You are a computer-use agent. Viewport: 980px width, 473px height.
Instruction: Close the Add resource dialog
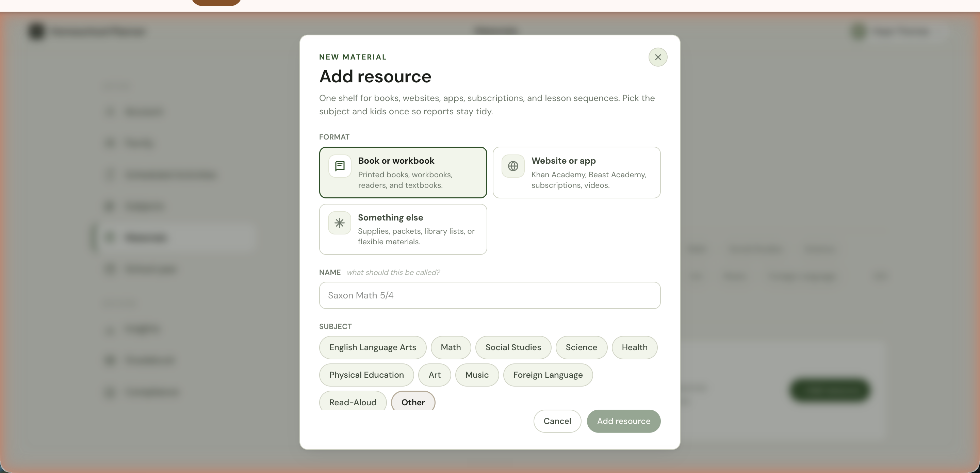coord(658,57)
